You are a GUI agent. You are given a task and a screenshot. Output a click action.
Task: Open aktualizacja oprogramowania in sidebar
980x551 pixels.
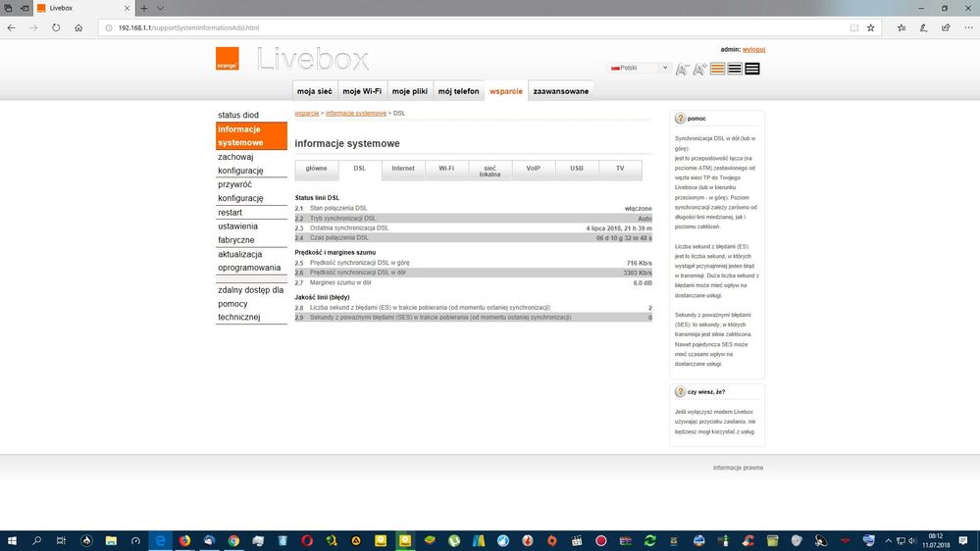[x=251, y=261]
